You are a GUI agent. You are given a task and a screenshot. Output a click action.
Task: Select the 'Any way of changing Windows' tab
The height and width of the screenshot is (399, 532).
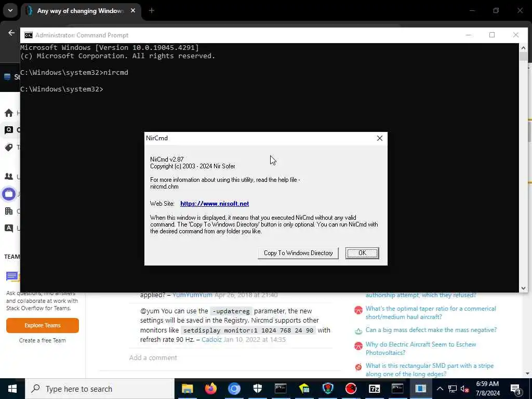(79, 11)
